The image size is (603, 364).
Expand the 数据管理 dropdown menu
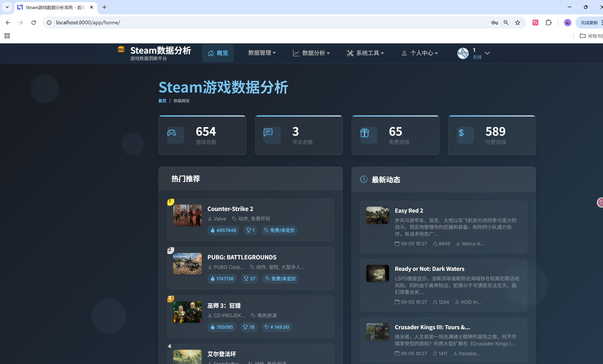tap(262, 53)
